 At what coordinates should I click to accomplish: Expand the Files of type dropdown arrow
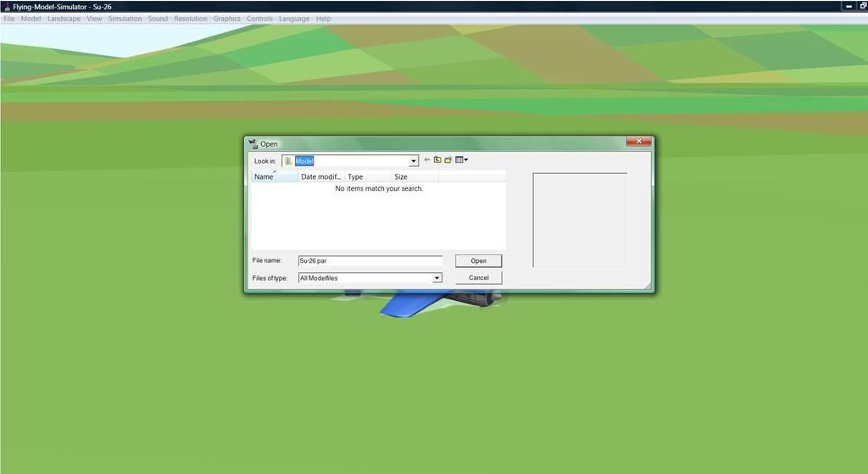437,278
